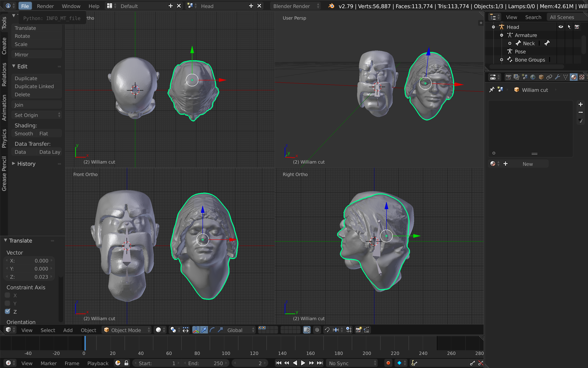Open the Help menu

(x=94, y=6)
